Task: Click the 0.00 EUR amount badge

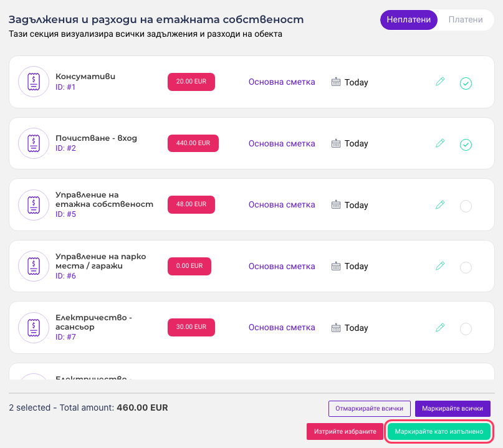Action: coord(189,266)
